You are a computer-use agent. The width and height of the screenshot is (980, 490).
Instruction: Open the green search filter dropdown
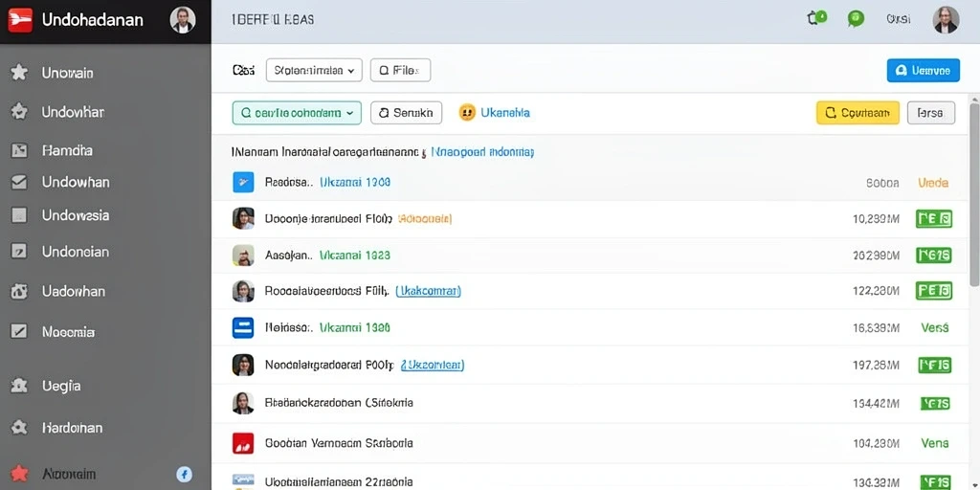[x=297, y=113]
